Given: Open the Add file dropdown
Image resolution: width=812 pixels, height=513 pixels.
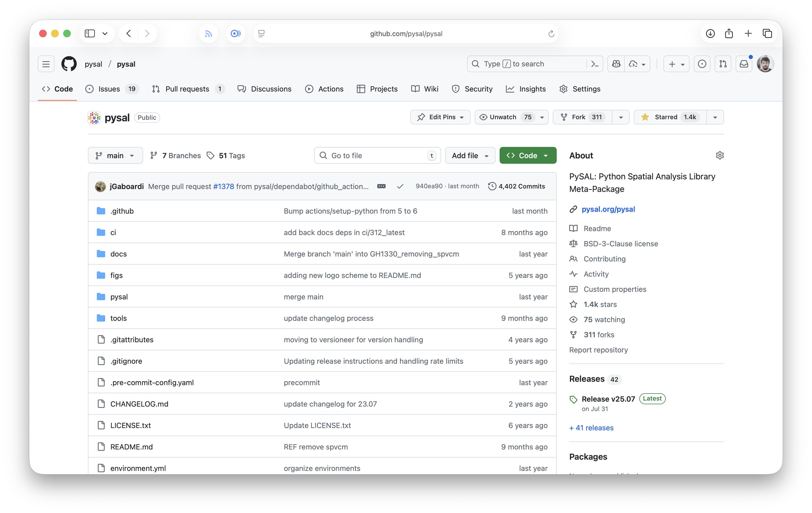Looking at the screenshot, I should pos(470,156).
